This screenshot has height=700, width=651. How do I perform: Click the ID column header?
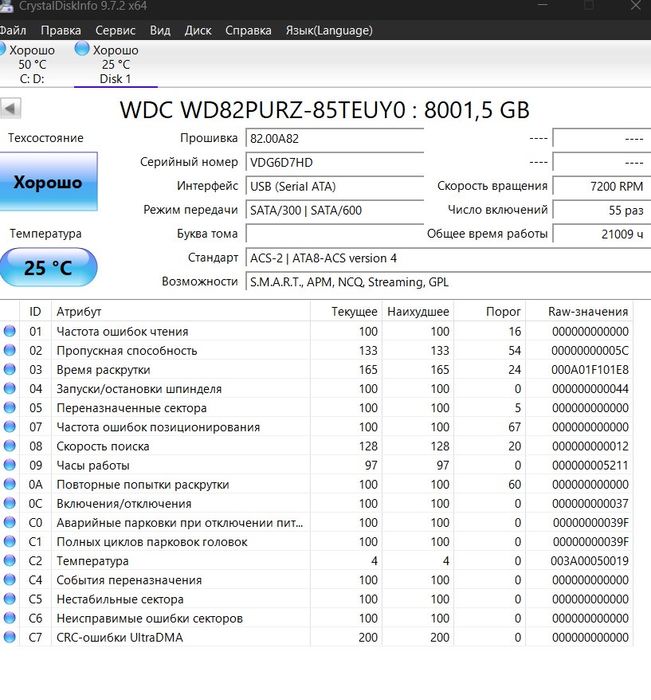pyautogui.click(x=35, y=312)
